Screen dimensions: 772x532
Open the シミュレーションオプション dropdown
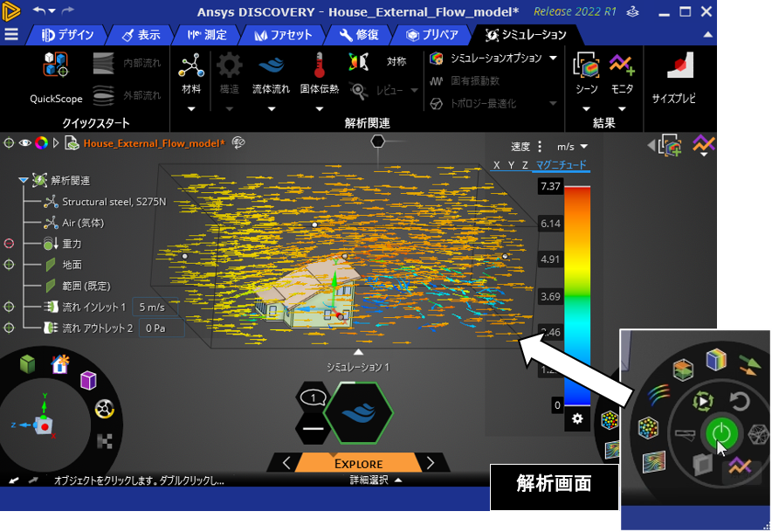553,59
